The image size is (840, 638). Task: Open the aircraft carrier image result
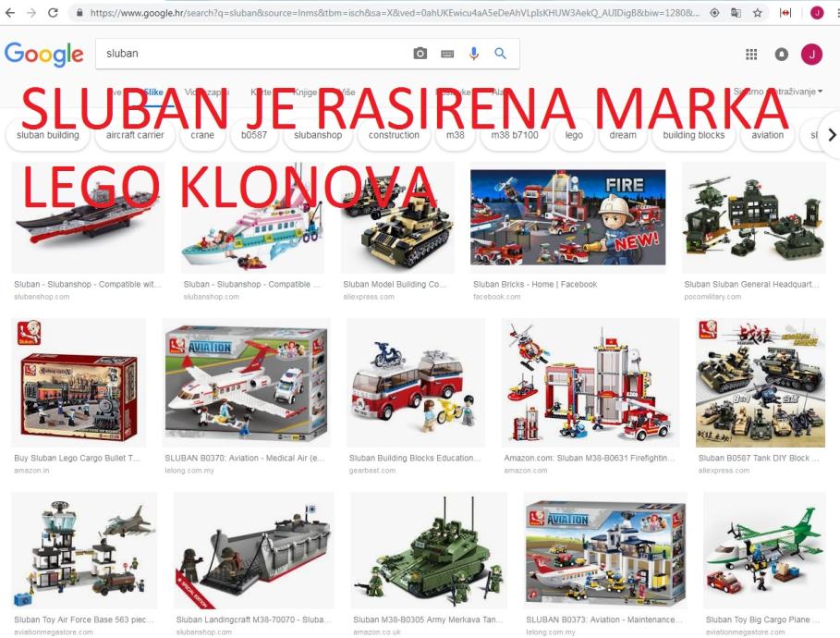click(88, 217)
